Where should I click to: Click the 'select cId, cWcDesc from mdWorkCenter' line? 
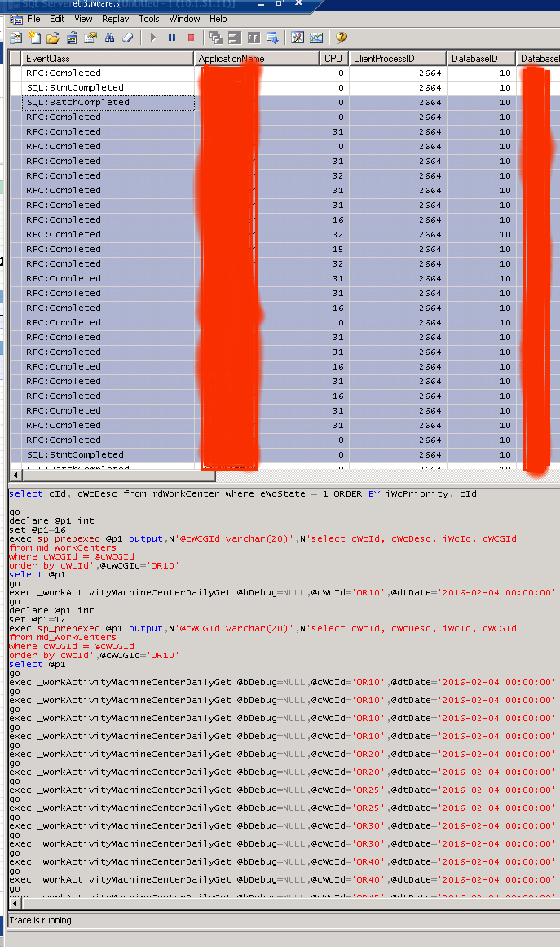tap(243, 494)
